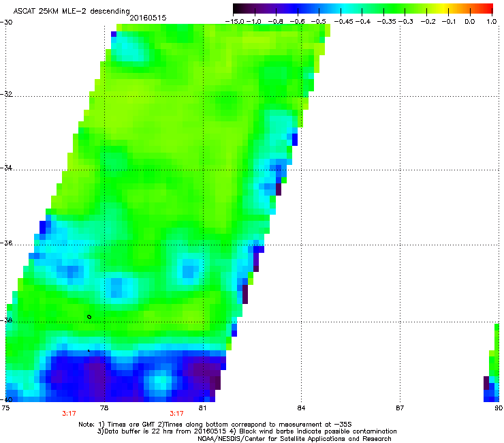
Task: Click the latitude label -40
Action: tap(6, 399)
